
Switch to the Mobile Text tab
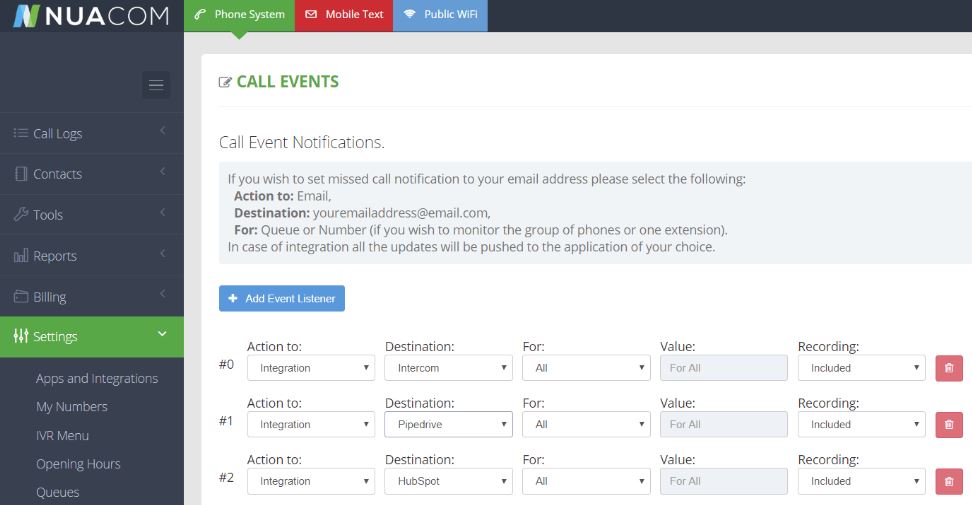tap(344, 15)
